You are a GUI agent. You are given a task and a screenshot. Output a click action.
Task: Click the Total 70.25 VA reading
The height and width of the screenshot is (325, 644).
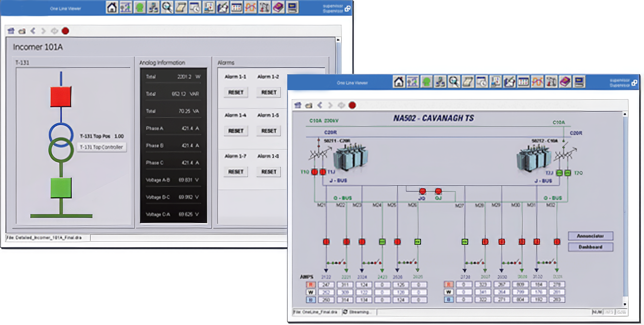coord(173,111)
